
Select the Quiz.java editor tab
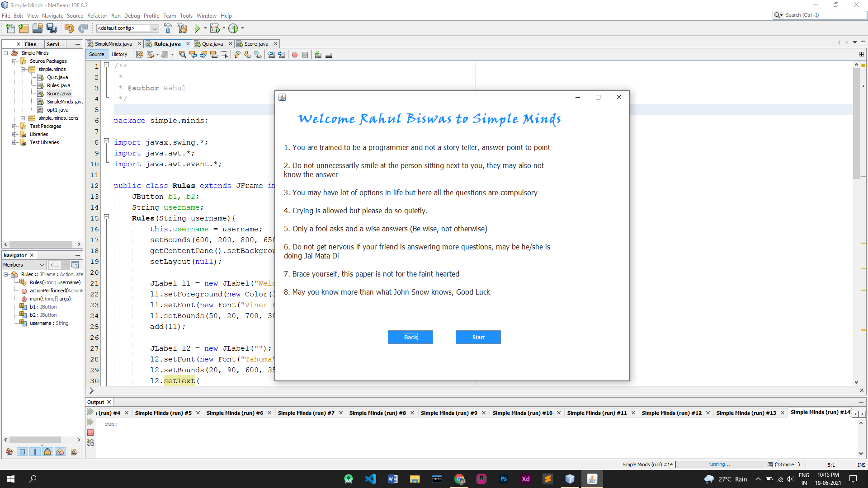click(212, 43)
